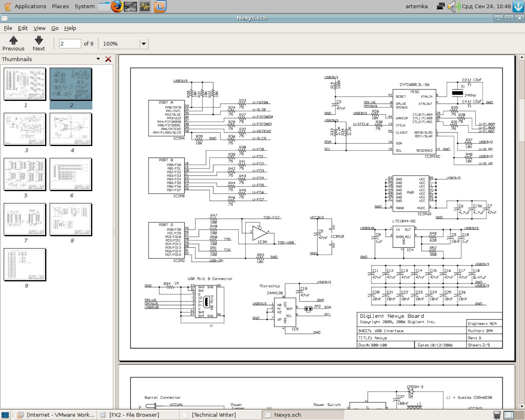The height and width of the screenshot is (420, 525).
Task: Switch to Internet - VMware Workstation window
Action: pos(56,415)
